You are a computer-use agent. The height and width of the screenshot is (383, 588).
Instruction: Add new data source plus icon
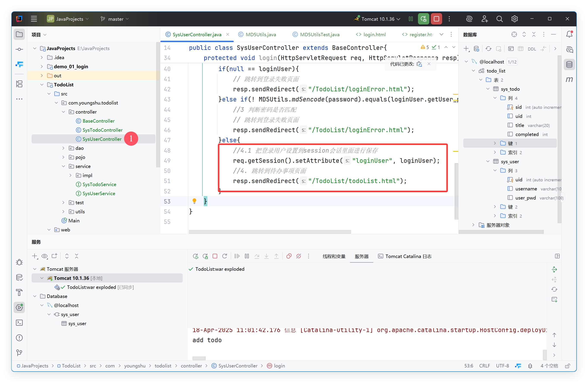pos(466,49)
